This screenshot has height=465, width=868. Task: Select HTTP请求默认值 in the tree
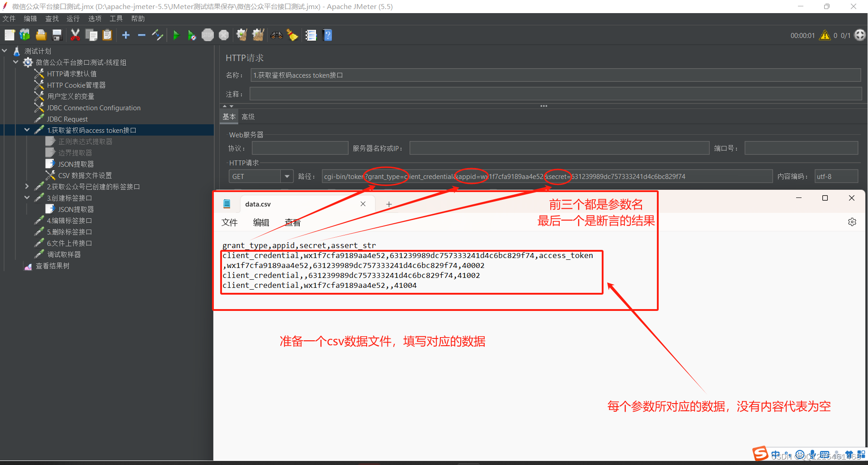71,74
